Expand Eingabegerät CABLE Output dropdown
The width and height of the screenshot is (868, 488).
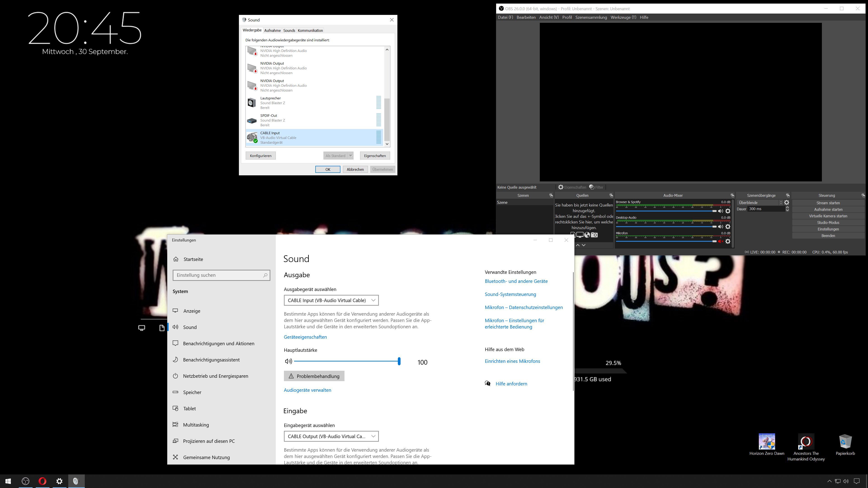(x=331, y=436)
